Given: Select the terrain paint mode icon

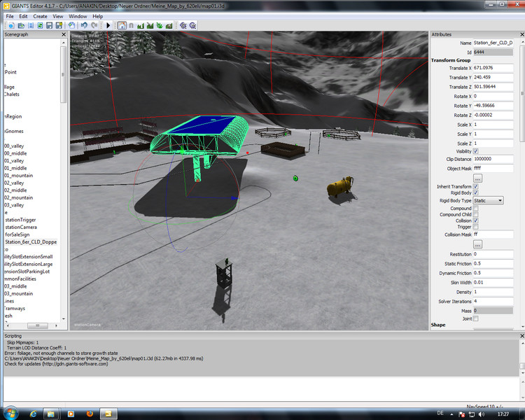Looking at the screenshot, I should [x=150, y=25].
